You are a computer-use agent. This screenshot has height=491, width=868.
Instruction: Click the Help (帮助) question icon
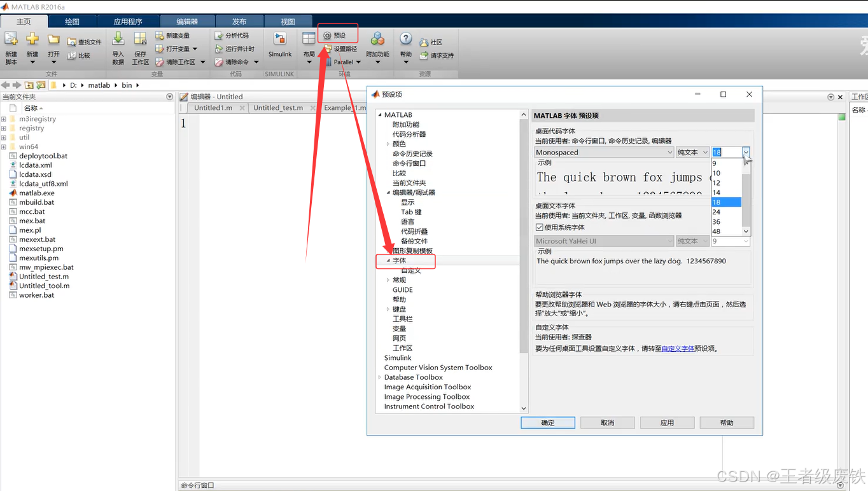(406, 39)
